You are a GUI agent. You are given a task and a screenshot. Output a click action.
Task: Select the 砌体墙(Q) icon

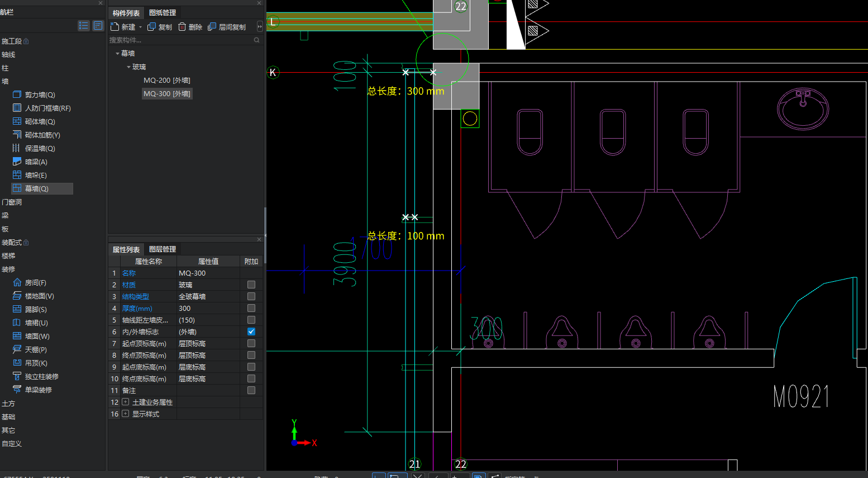pos(17,121)
